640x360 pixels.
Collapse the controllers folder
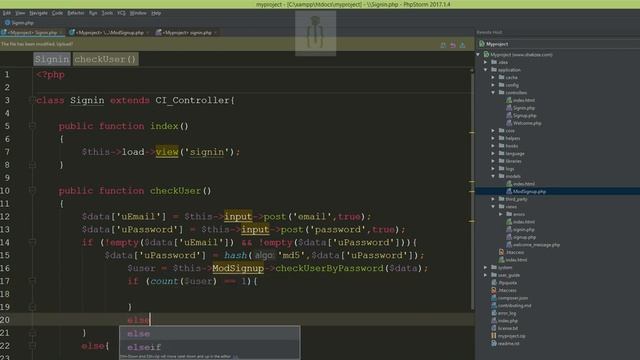(x=493, y=93)
